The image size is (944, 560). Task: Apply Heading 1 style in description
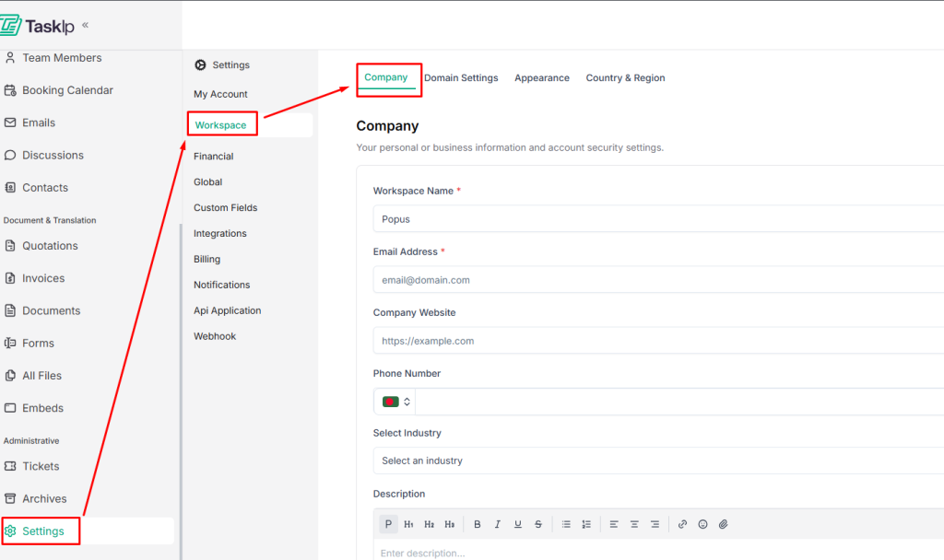click(x=409, y=524)
